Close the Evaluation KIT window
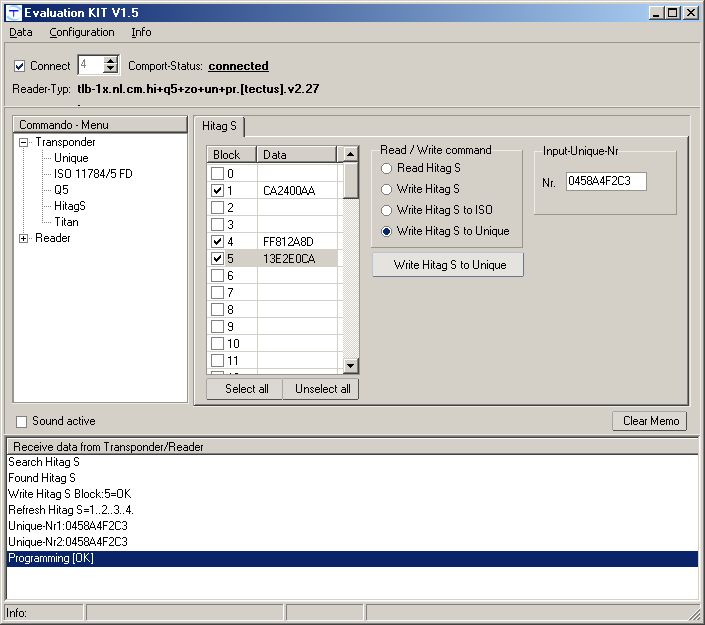The height and width of the screenshot is (625, 705). pos(690,13)
